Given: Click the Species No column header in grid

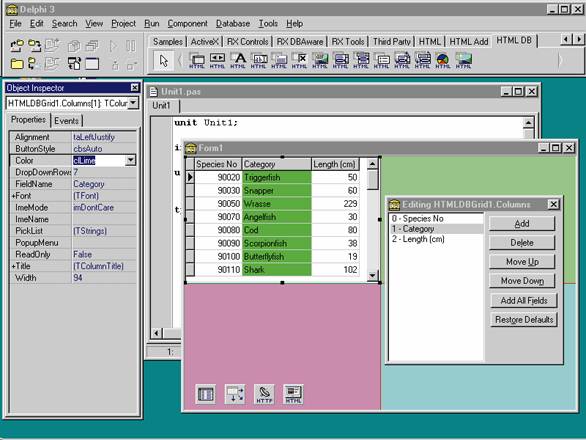Looking at the screenshot, I should pos(218,164).
